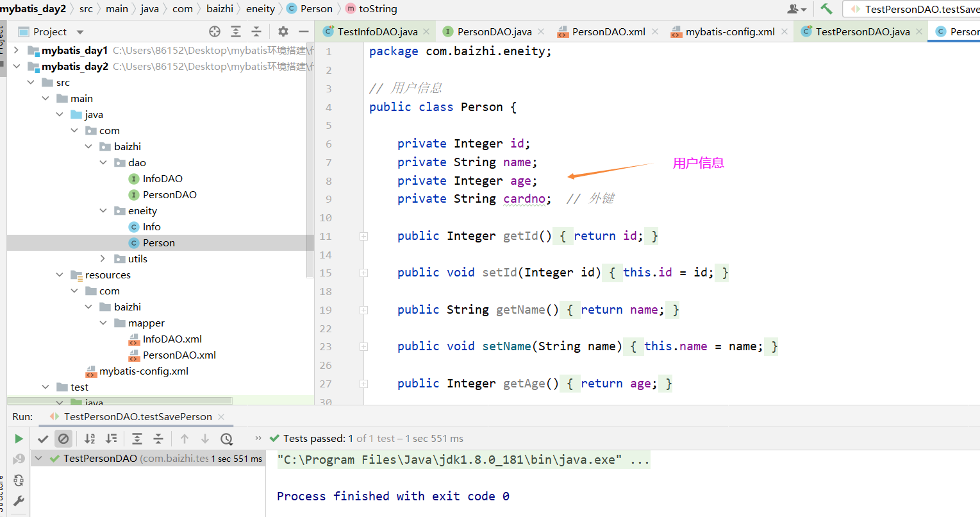Screen dimensions: 980x517
Task: Click the wrench settings icon in Run panel
Action: [x=19, y=500]
